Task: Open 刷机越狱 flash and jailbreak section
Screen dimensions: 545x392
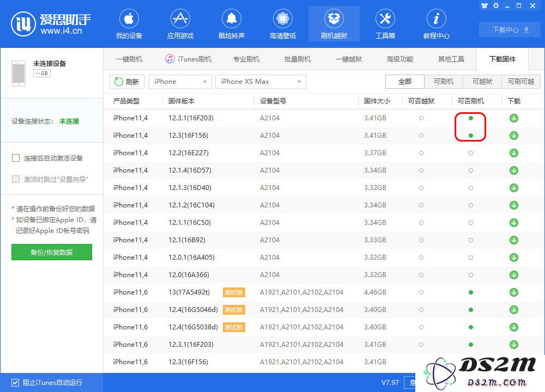Action: coord(334,24)
